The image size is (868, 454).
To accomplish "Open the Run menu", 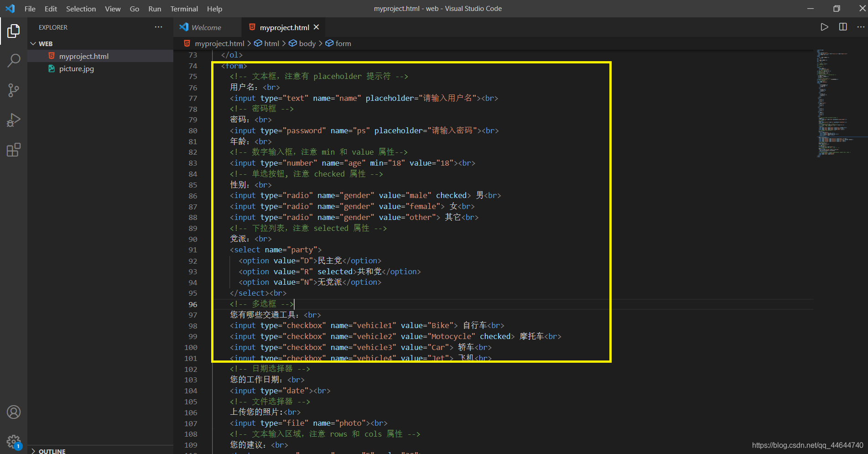I will [155, 9].
